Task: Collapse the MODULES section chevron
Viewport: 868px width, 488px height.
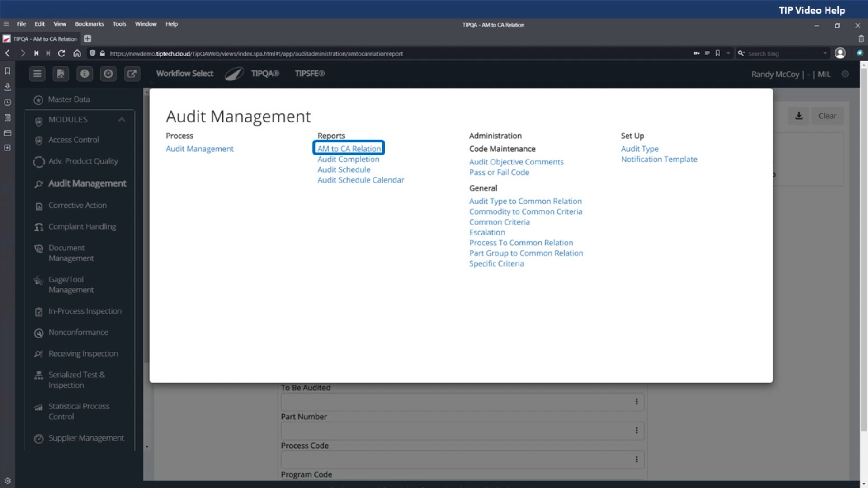Action: [122, 119]
